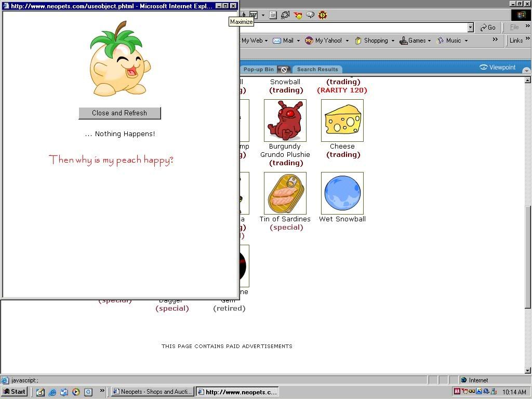Click the Show Desktop quick launch icon

tap(41, 392)
